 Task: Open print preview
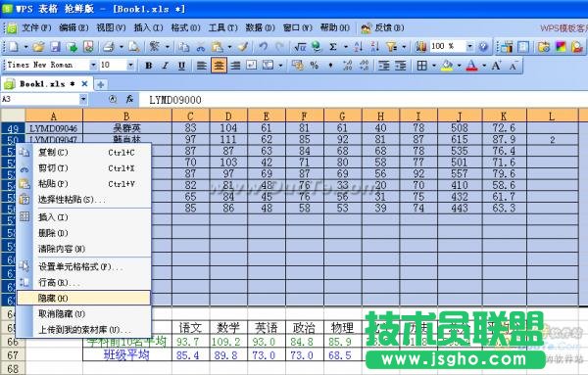[x=134, y=46]
